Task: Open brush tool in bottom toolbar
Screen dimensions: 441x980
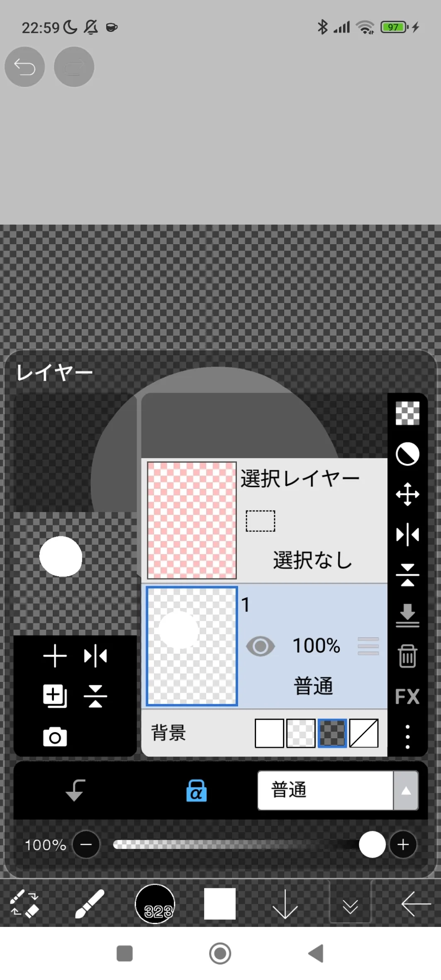Action: point(89,904)
